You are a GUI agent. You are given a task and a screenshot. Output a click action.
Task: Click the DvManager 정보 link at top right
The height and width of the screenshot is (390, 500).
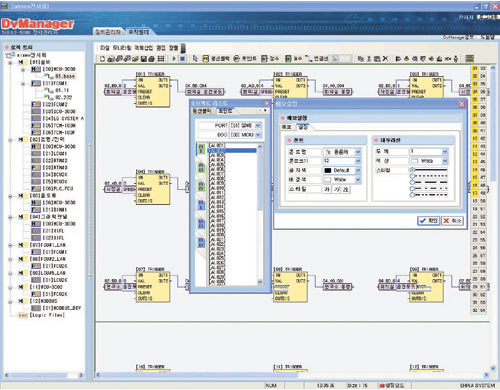point(458,37)
